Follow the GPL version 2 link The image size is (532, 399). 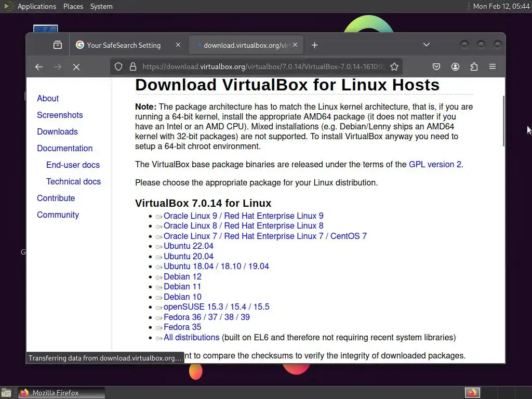[435, 165]
